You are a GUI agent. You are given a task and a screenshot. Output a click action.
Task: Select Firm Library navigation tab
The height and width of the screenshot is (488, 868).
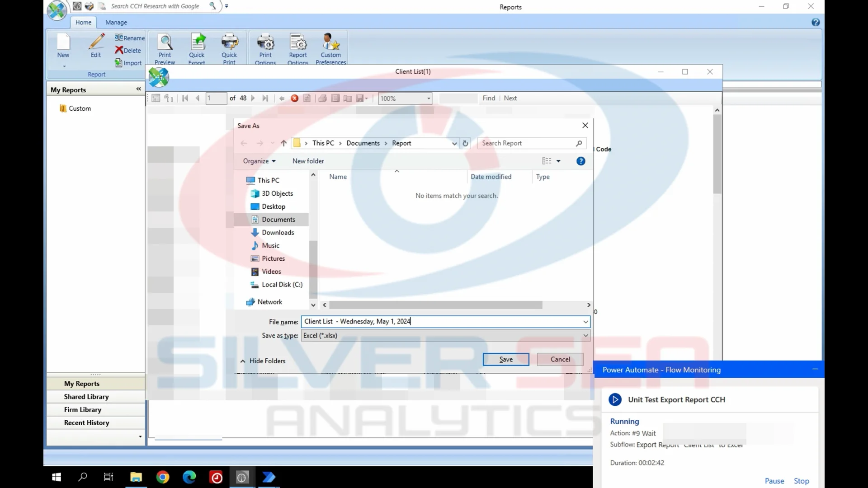[96, 410]
